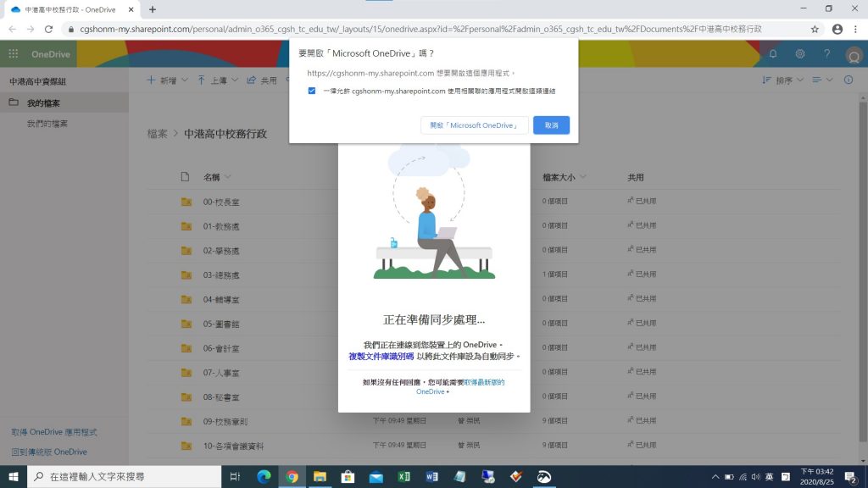Viewport: 868px width, 488px height.
Task: Click the 回到傳統版 OneDrive link
Action: pos(49,452)
